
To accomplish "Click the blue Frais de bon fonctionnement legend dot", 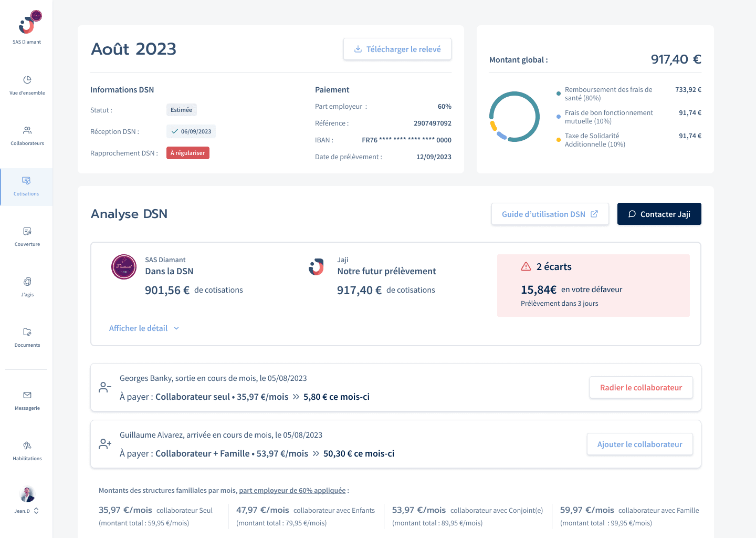I will [x=559, y=117].
